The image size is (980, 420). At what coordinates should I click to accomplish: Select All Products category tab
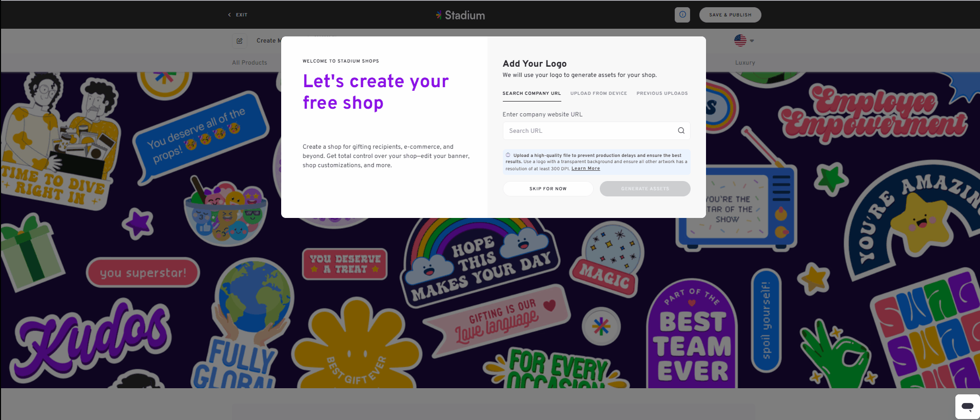click(x=249, y=63)
